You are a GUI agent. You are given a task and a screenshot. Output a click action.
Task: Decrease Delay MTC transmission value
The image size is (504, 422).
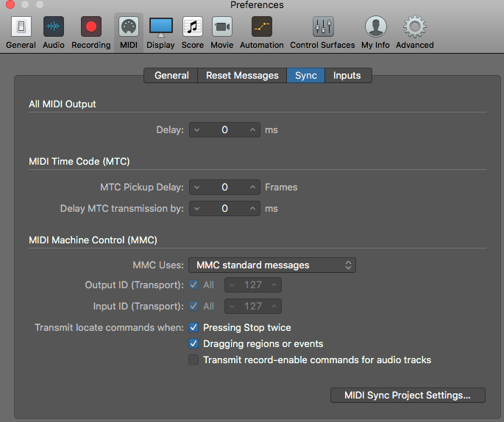[196, 209]
